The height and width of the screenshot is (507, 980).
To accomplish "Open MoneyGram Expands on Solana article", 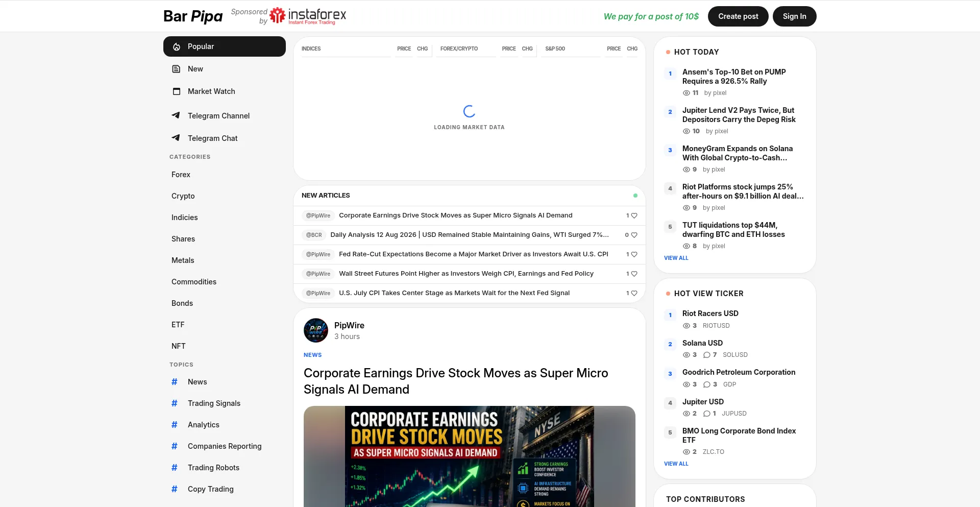I will click(738, 153).
